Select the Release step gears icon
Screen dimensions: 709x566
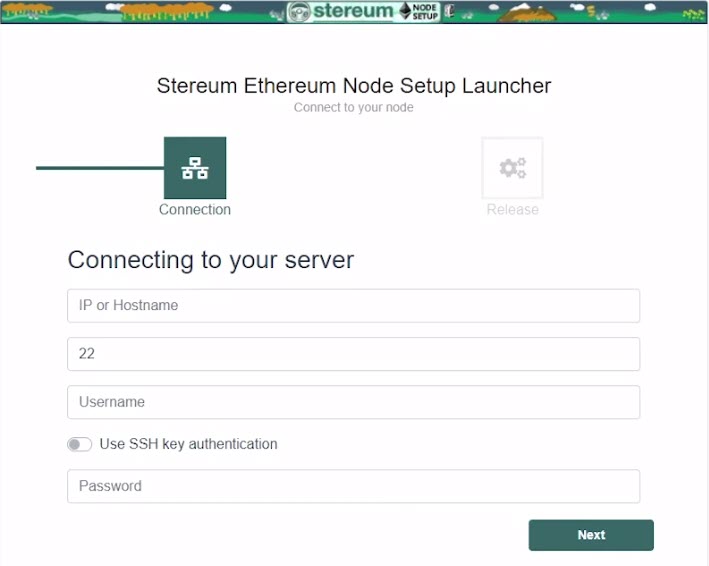512,168
